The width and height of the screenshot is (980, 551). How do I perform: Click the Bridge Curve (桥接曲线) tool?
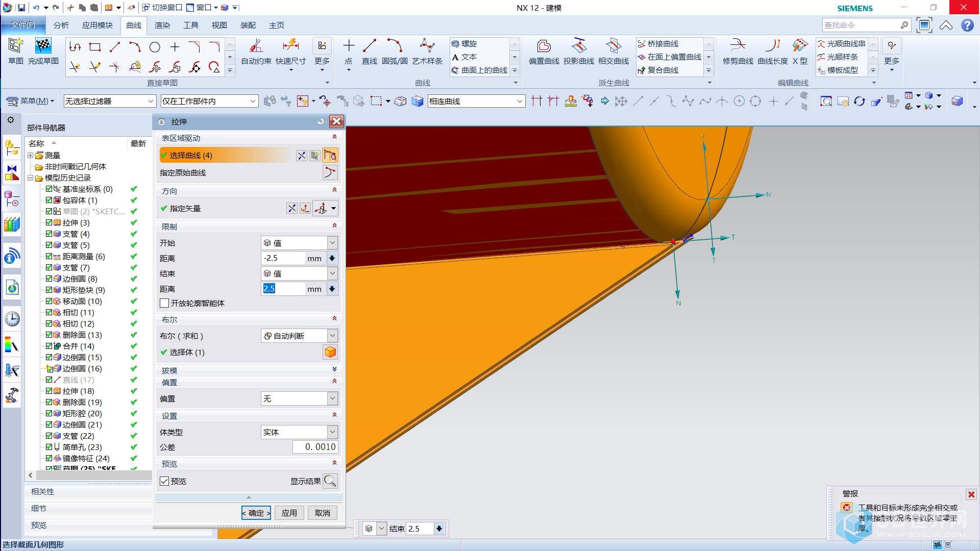(658, 44)
